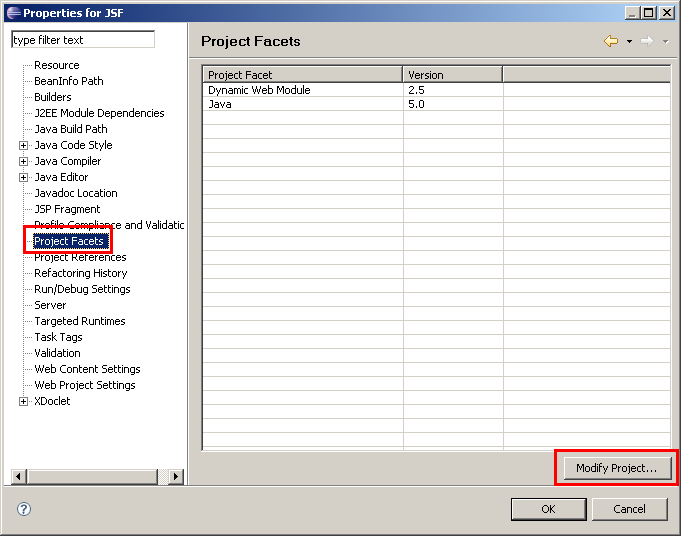Click the Project Facet column header
This screenshot has height=536, width=681.
pos(302,75)
